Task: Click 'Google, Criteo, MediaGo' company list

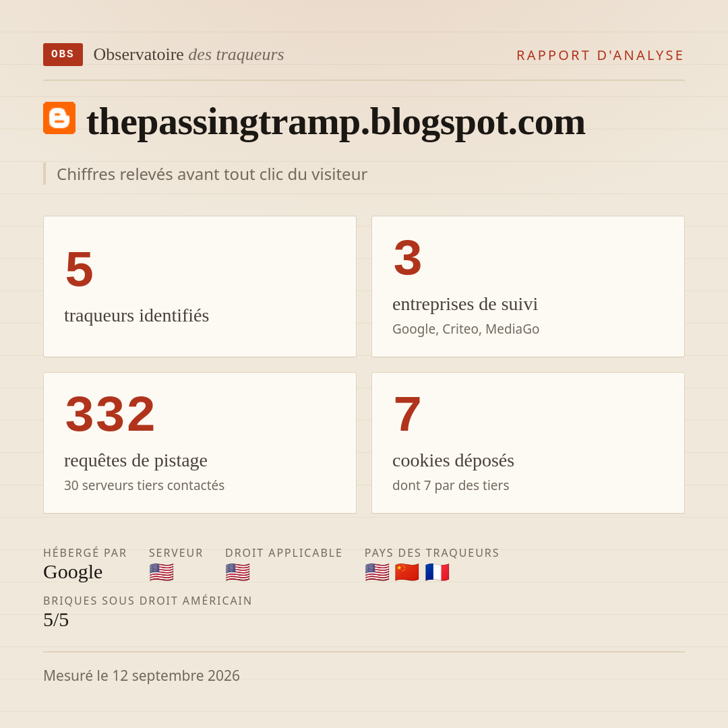Action: (x=466, y=329)
